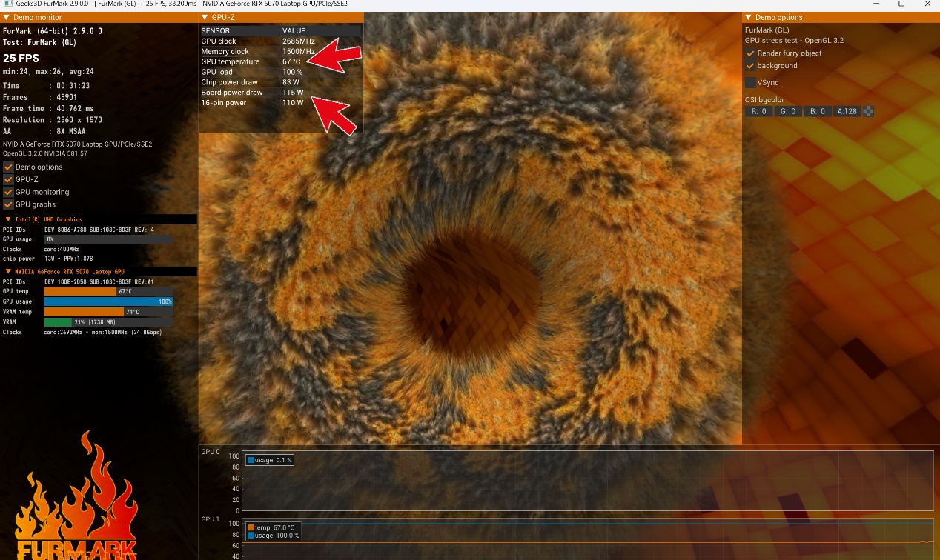Image resolution: width=940 pixels, height=560 pixels.
Task: Enable VSync
Action: pos(750,83)
